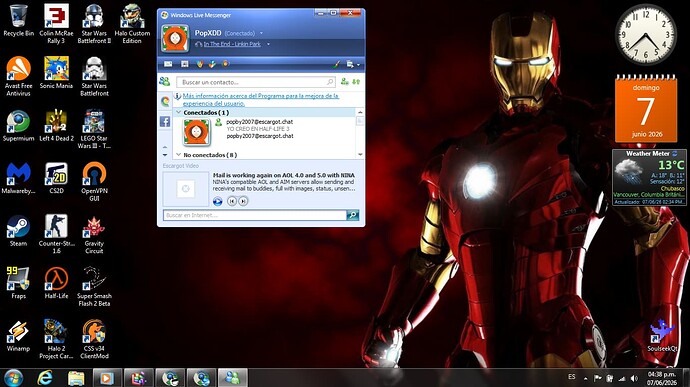This screenshot has height=387, width=690.
Task: Select the Avast Free Antivirus icon
Action: [18, 76]
